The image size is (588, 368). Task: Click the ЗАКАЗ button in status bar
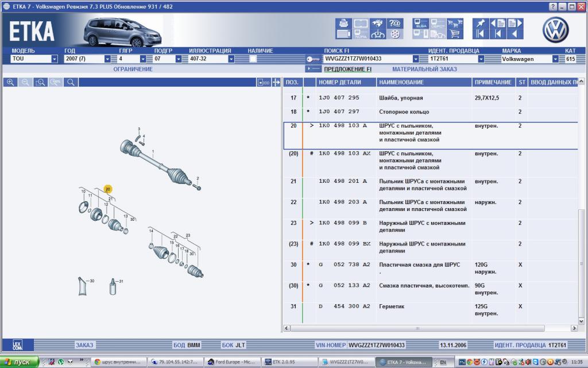84,345
